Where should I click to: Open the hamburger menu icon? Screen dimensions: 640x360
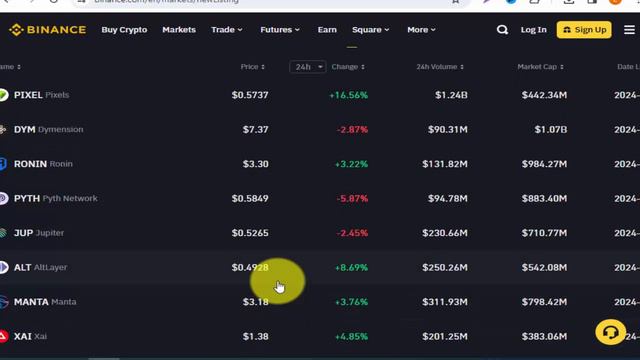coord(629,30)
